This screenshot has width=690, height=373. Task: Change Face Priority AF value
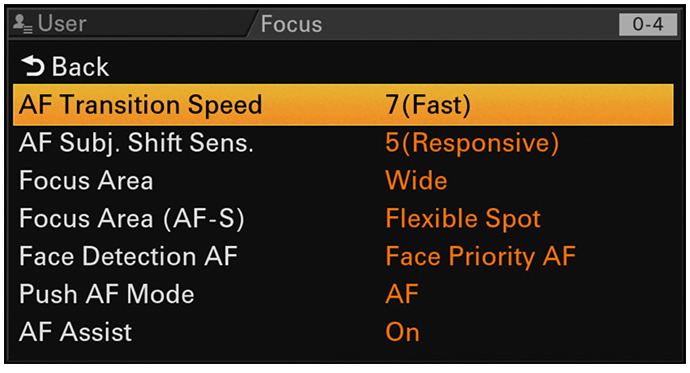pyautogui.click(x=481, y=257)
